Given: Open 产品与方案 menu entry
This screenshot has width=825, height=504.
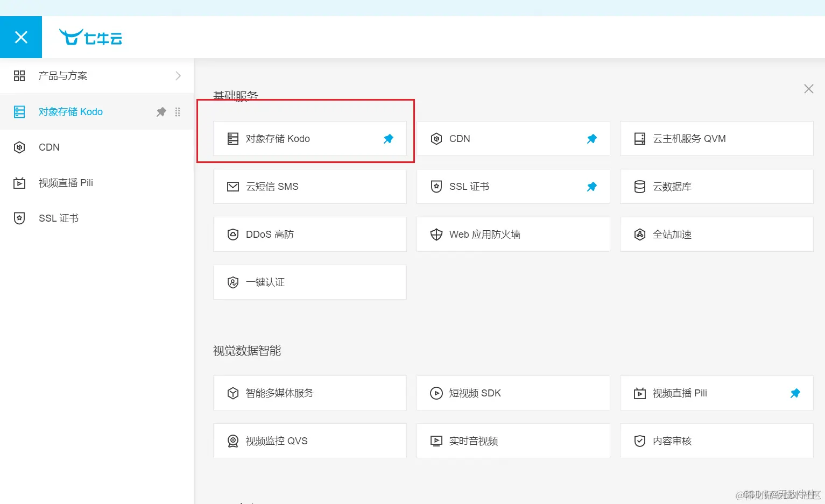Looking at the screenshot, I should [x=97, y=76].
